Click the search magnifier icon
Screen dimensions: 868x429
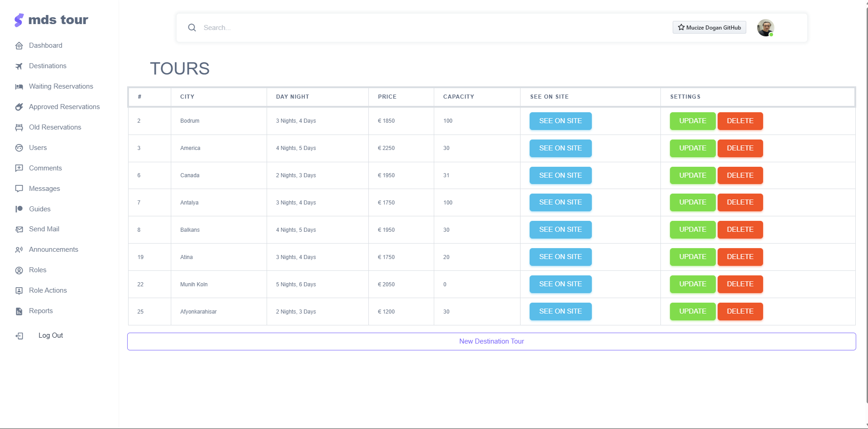coord(192,28)
